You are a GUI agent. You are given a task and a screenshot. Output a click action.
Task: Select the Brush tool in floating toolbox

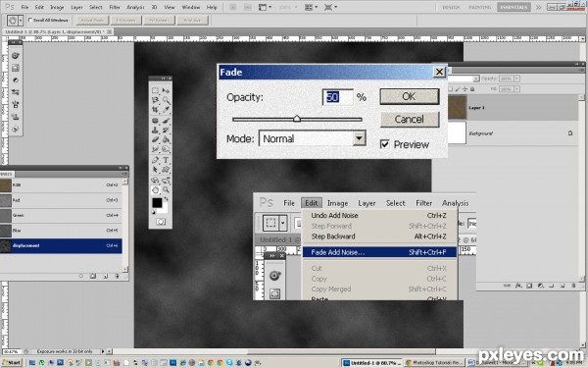166,121
